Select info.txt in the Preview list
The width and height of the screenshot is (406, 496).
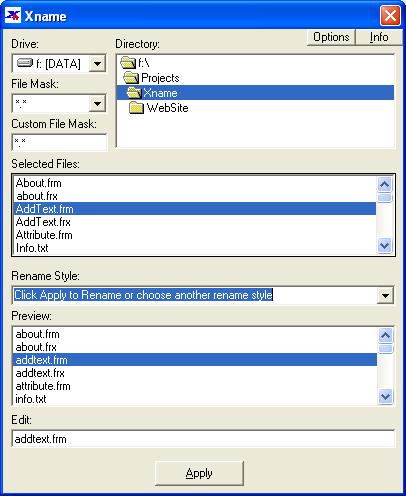point(31,399)
